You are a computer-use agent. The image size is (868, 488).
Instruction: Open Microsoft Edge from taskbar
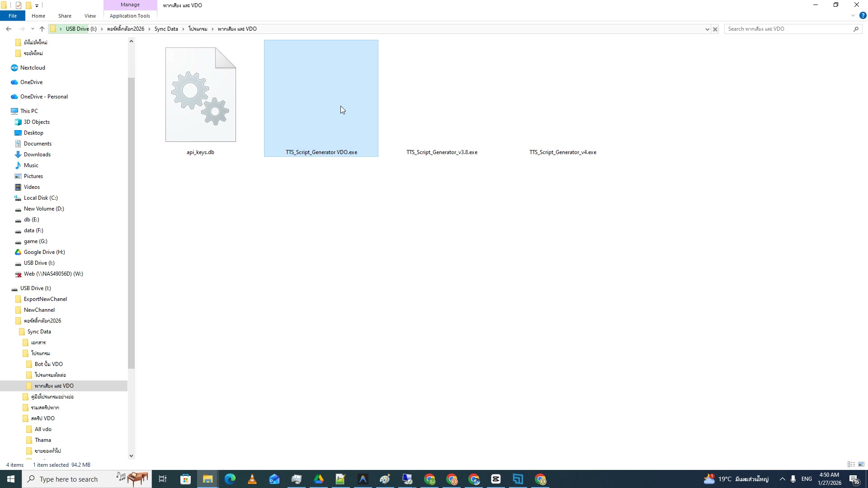tap(230, 479)
